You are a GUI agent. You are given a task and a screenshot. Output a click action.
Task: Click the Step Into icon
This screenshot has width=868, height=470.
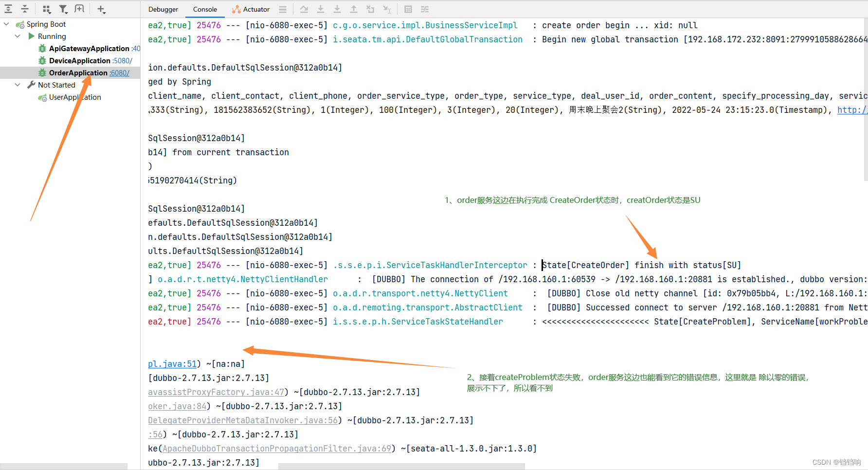tap(337, 9)
